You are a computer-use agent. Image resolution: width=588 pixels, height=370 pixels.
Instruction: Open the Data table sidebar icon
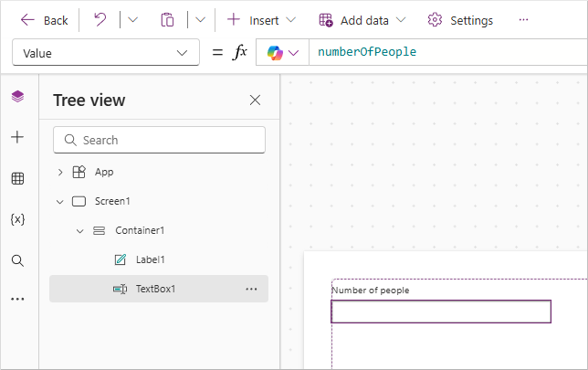[x=17, y=179]
